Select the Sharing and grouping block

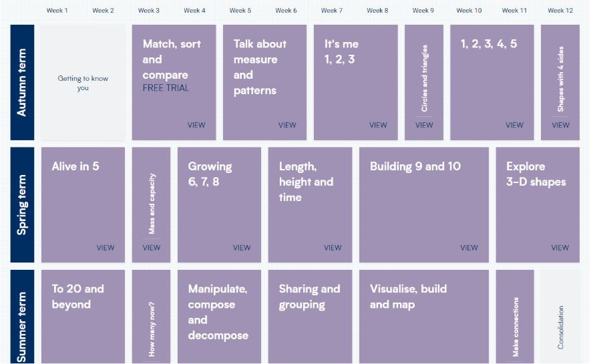coord(310,317)
